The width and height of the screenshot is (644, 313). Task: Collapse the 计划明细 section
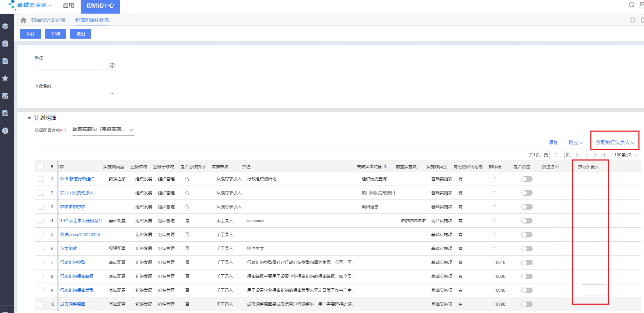[x=29, y=118]
